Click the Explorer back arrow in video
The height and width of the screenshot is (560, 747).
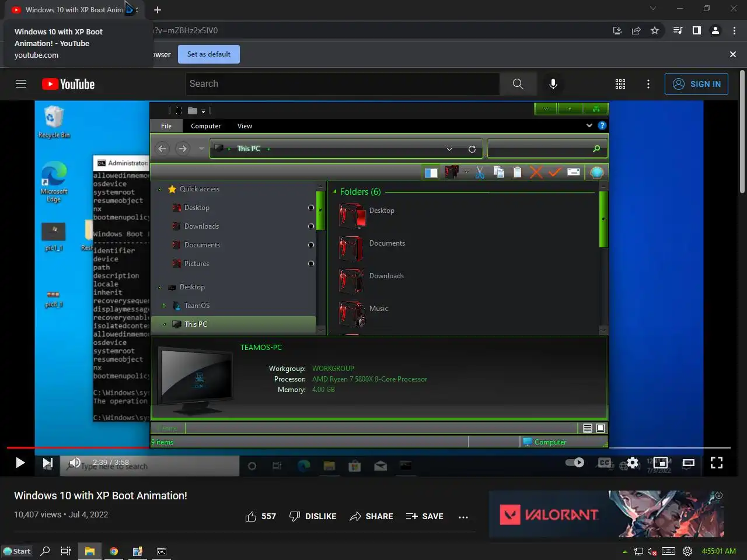pyautogui.click(x=162, y=149)
